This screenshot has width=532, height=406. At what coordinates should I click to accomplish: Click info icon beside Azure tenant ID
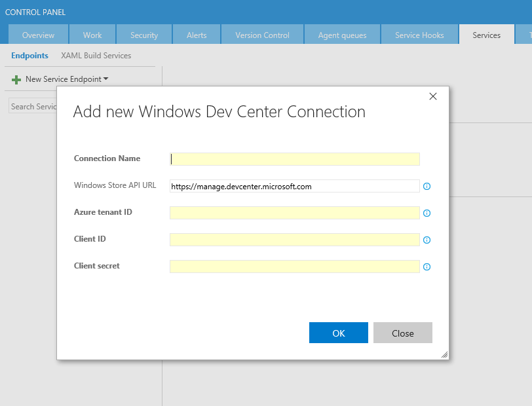coord(427,213)
